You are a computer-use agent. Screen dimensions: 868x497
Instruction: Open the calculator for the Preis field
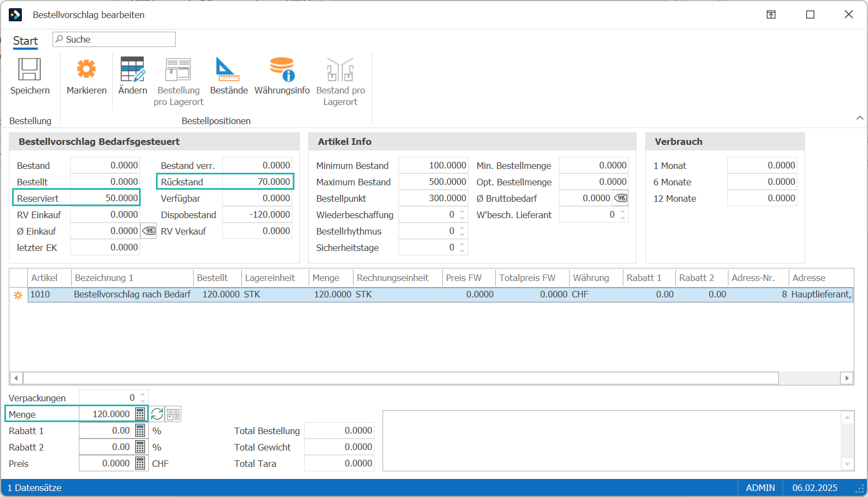[x=140, y=464]
